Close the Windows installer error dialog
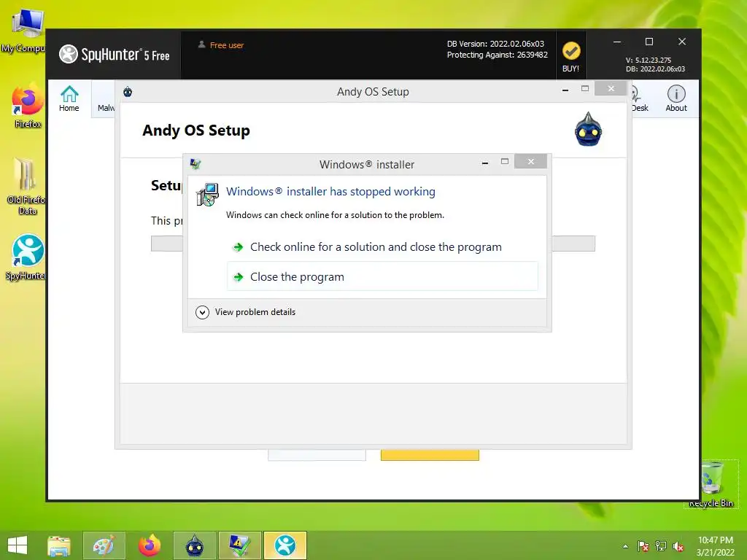Screen dimensions: 747x560 (531, 161)
